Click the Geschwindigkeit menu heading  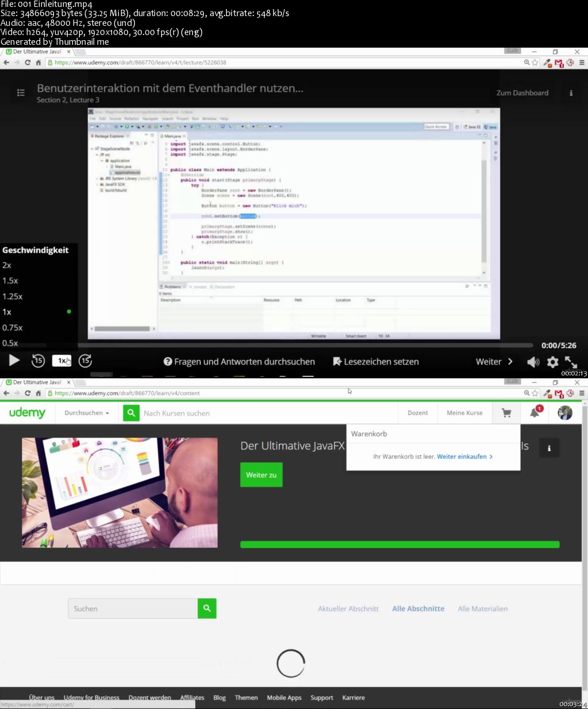[36, 250]
